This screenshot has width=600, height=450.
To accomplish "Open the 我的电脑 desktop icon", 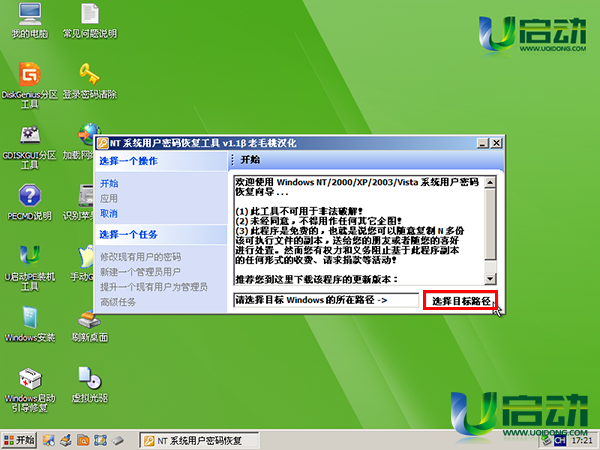I will (x=30, y=21).
